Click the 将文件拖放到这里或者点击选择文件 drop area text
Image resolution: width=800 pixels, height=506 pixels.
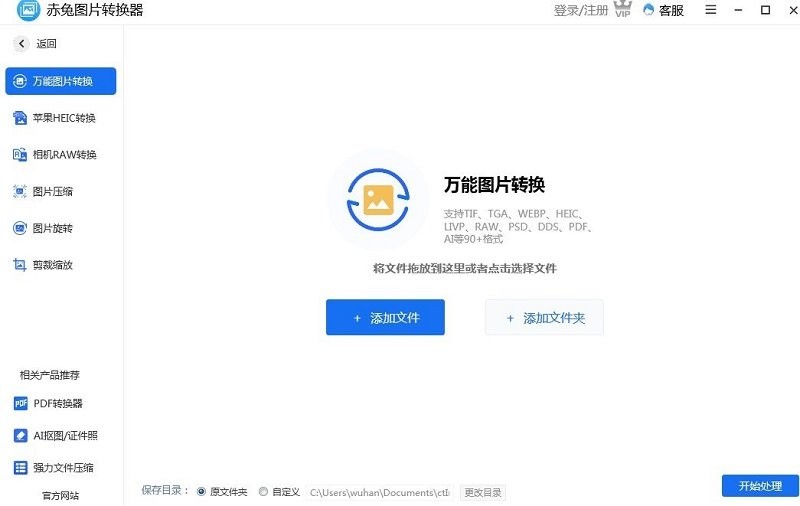point(465,268)
